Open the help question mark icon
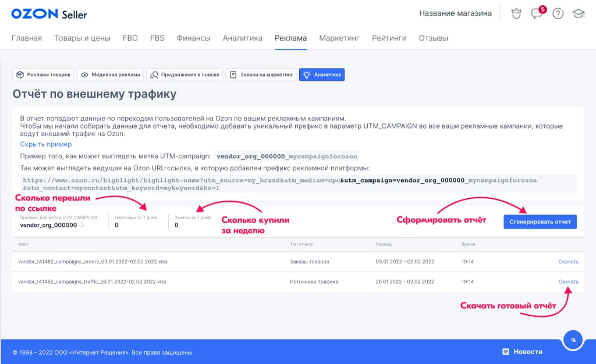The height and width of the screenshot is (364, 596). [x=558, y=13]
